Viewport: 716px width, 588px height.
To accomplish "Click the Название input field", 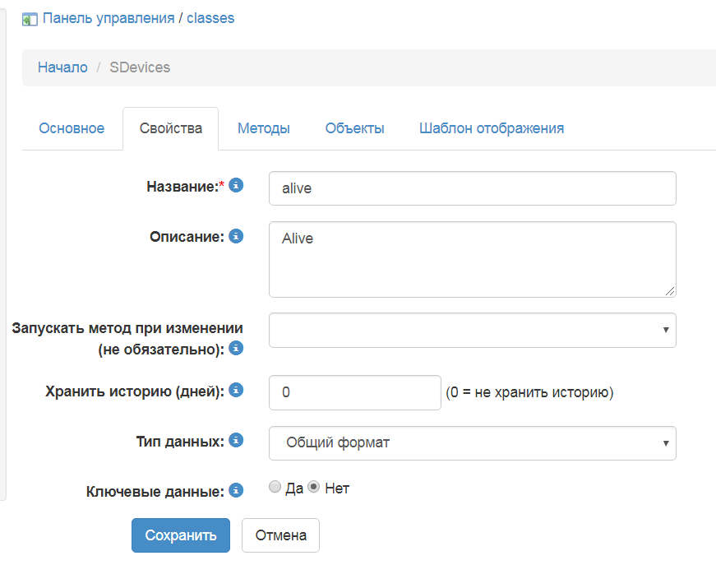I will [472, 188].
